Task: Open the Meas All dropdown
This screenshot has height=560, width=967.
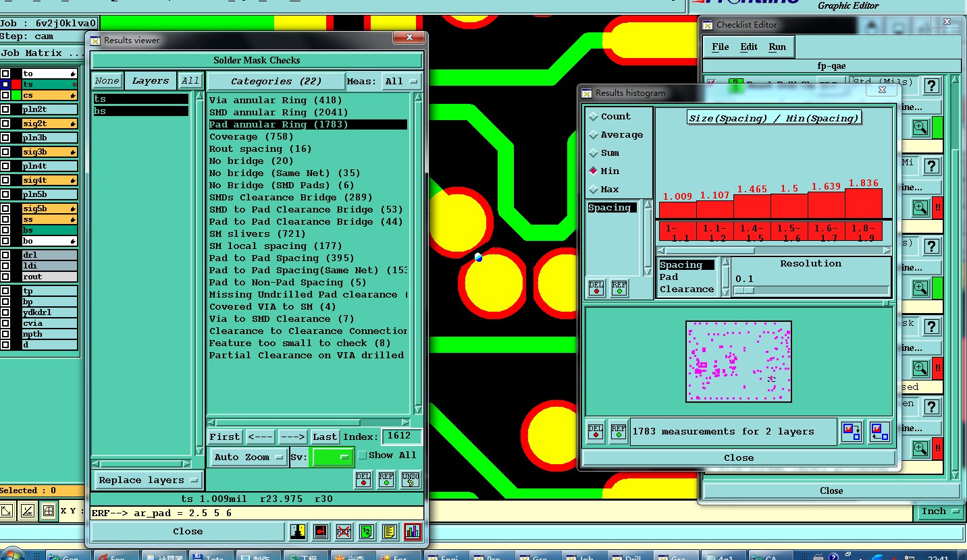Action: tap(401, 82)
